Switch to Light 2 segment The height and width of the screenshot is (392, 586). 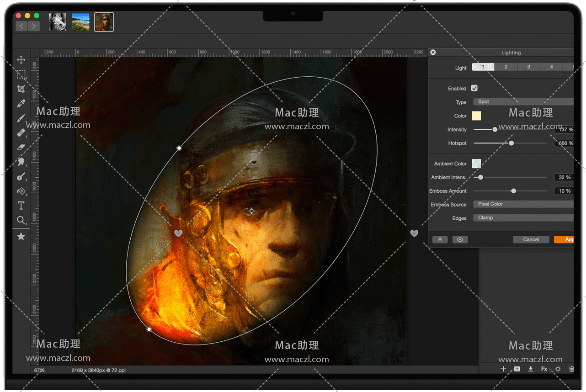[506, 67]
